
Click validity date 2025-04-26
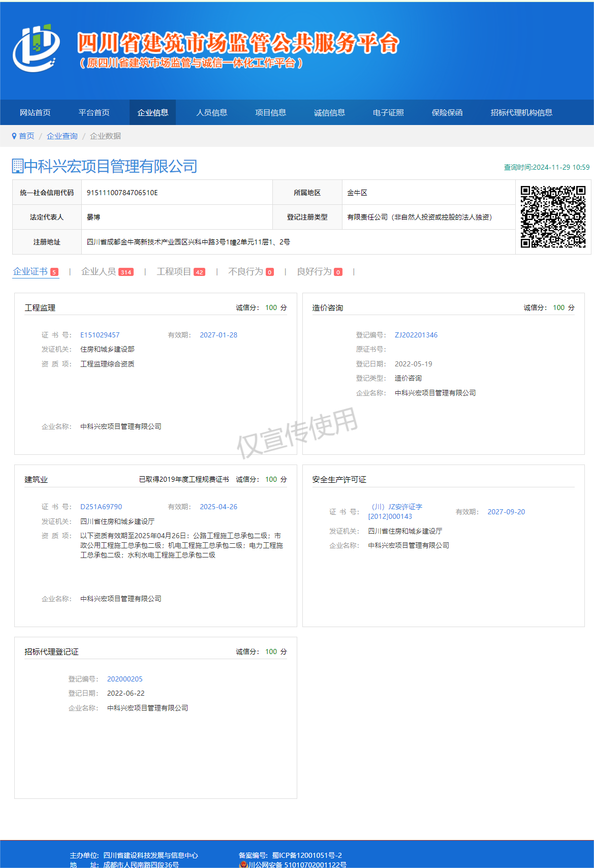click(218, 507)
